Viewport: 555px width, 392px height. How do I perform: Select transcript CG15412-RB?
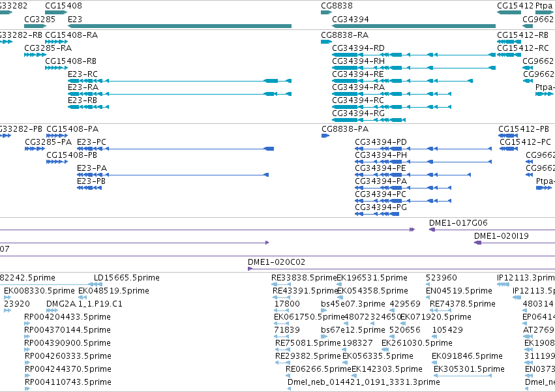(x=522, y=35)
